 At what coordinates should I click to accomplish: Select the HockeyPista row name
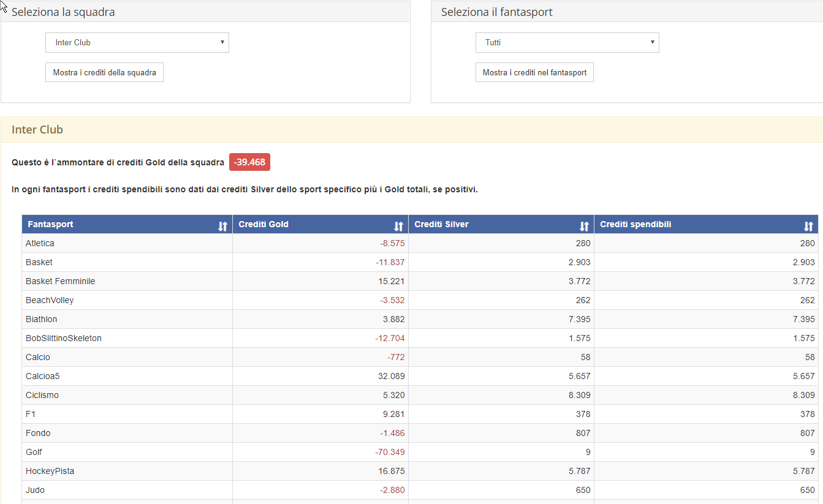point(50,471)
